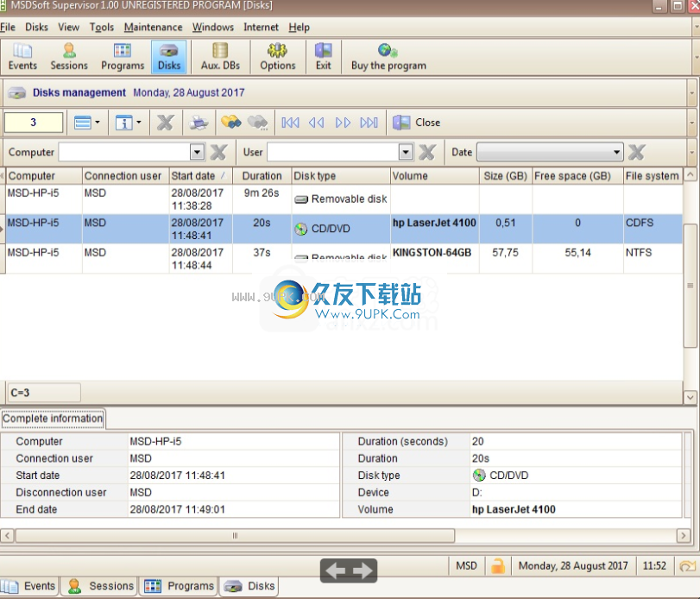Switch to Programs bottom tab

179,586
